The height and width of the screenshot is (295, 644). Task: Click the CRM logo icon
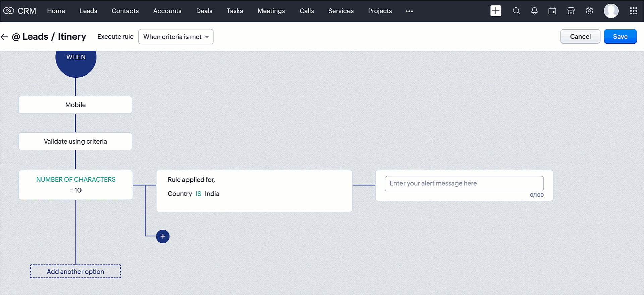coord(9,11)
